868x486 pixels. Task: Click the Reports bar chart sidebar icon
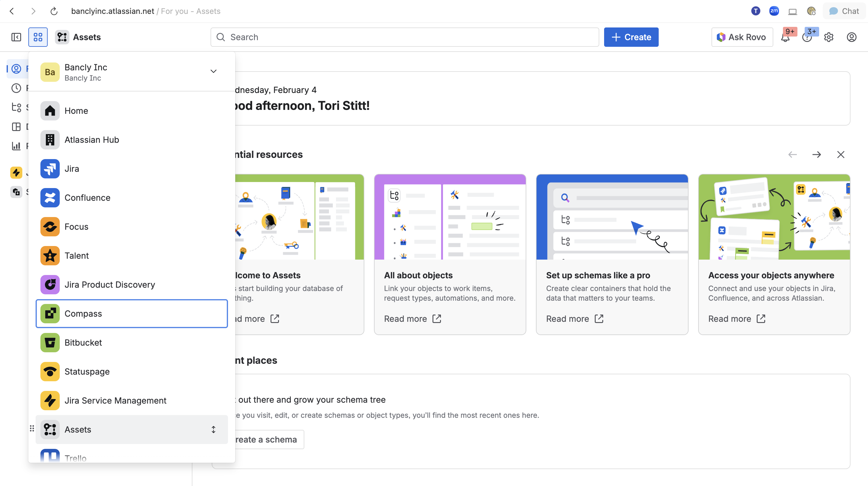point(16,146)
